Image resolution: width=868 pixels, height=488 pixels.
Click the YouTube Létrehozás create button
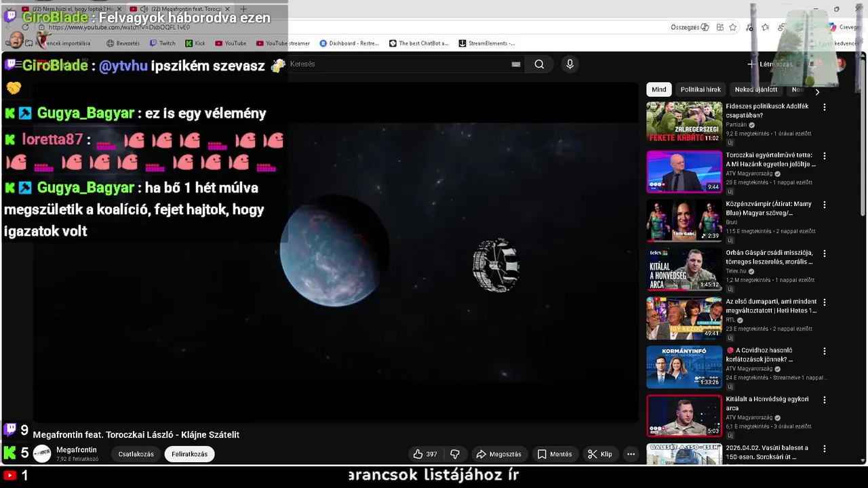click(x=770, y=64)
